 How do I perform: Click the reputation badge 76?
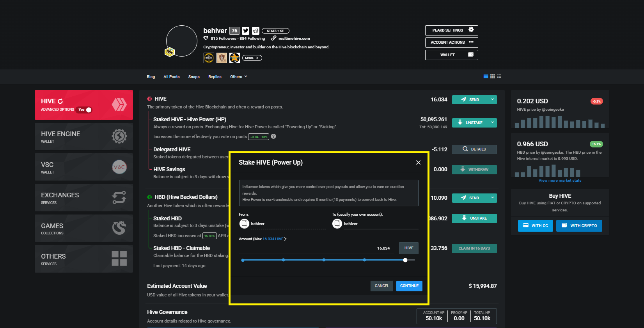pos(234,30)
